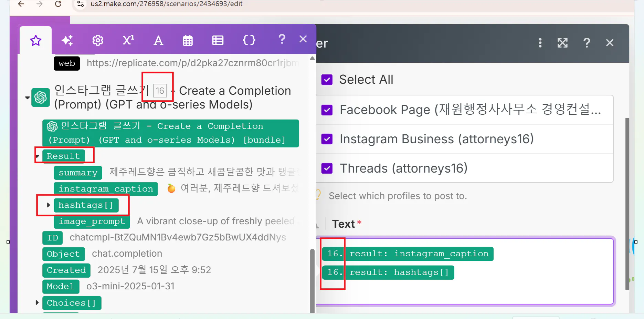Collapse the 인스타그램 글쓰기 module tree

pyautogui.click(x=27, y=98)
